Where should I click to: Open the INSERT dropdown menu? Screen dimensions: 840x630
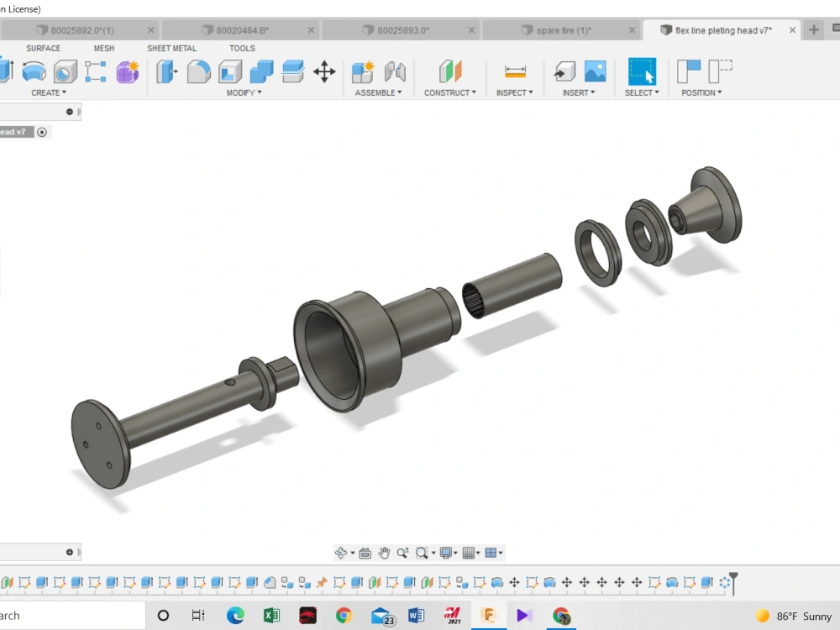tap(579, 92)
